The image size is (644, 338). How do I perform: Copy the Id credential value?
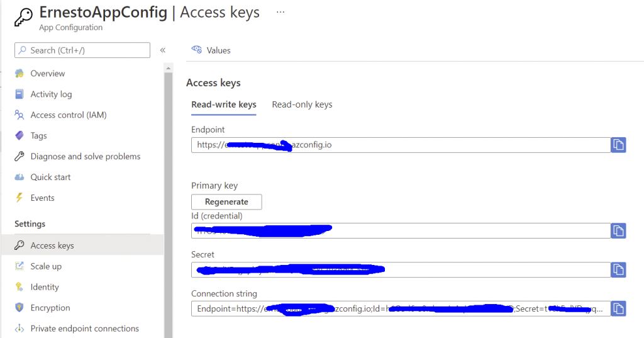pos(618,230)
